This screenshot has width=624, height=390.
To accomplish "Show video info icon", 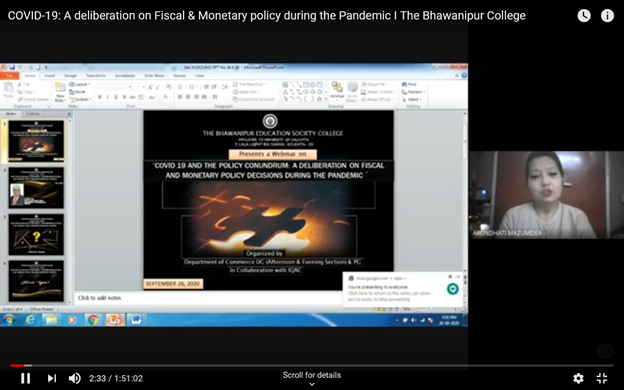I will [x=607, y=16].
